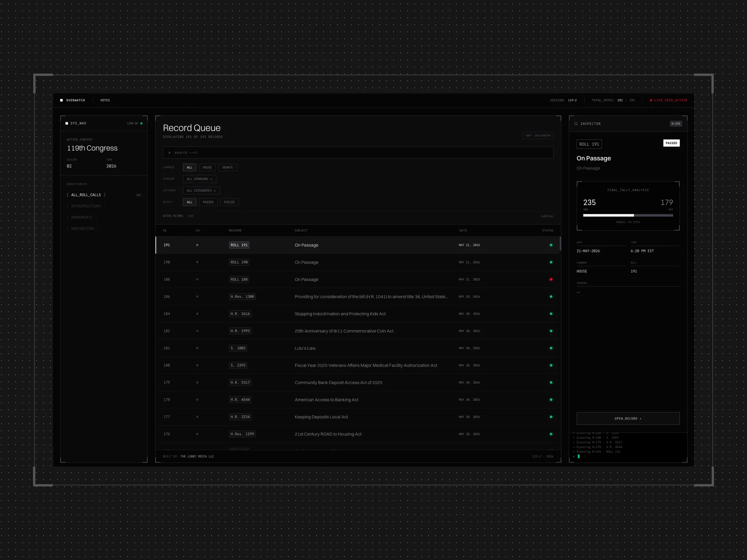
Task: Click the search prompt chevron icon
Action: [169, 153]
